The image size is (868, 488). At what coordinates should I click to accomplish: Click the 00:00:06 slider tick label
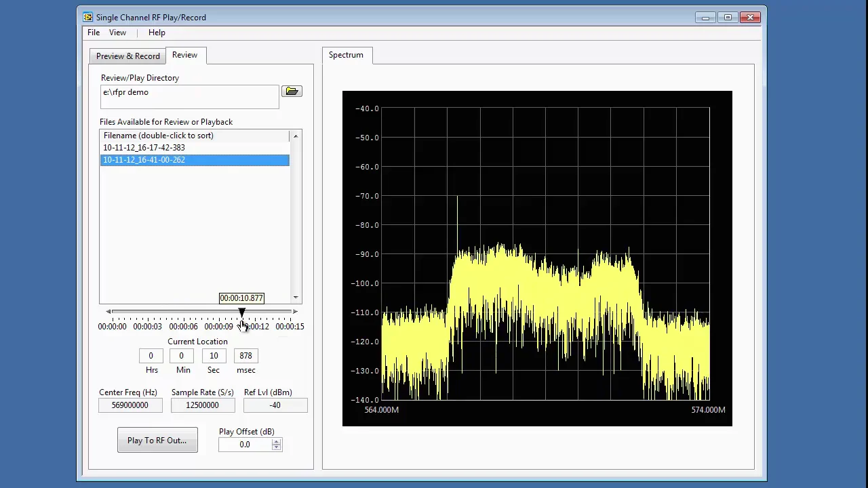pos(183,327)
